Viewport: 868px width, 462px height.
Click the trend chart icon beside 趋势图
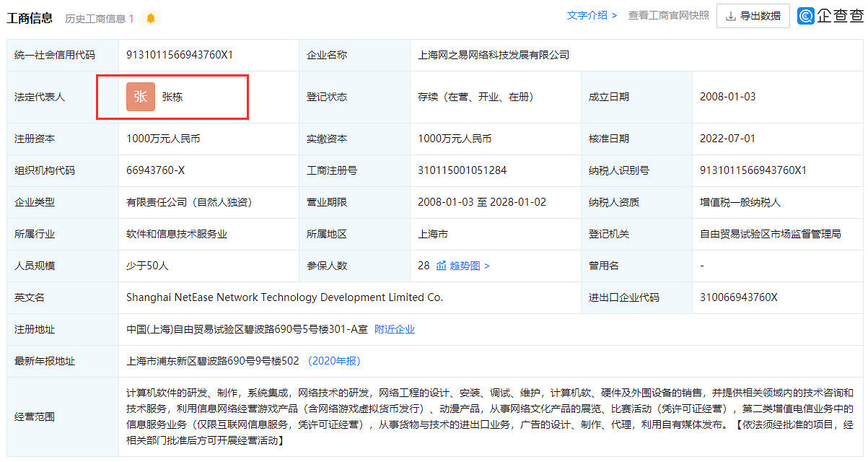pyautogui.click(x=442, y=265)
